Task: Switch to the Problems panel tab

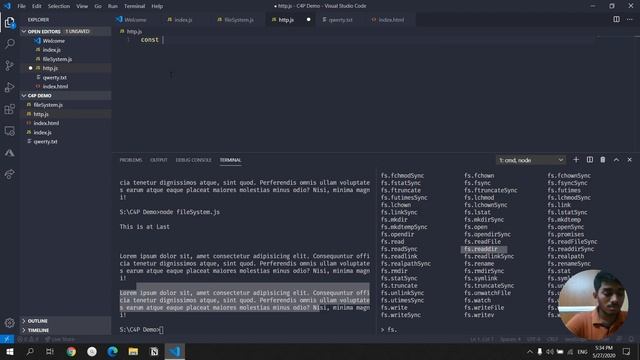Action: click(x=131, y=160)
